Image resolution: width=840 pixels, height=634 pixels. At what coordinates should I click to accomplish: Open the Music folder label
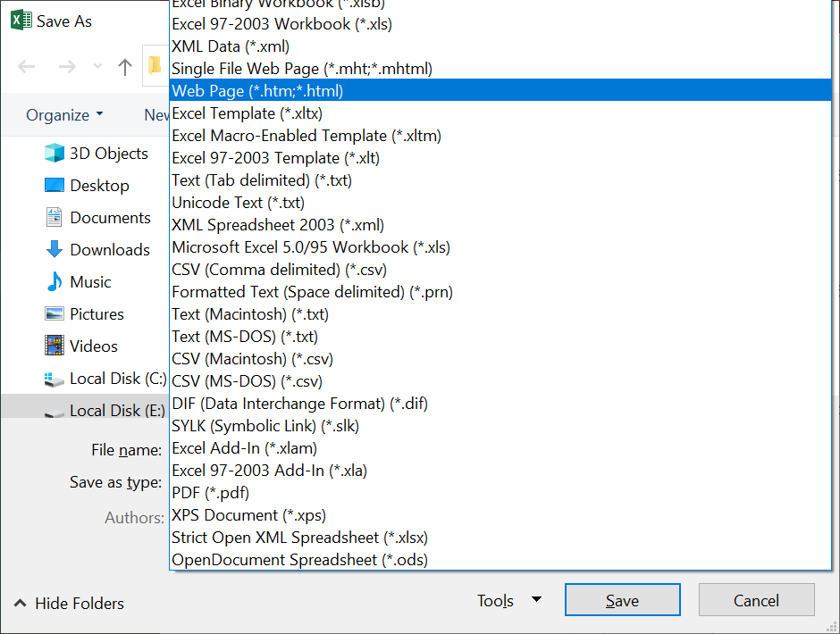pos(90,281)
